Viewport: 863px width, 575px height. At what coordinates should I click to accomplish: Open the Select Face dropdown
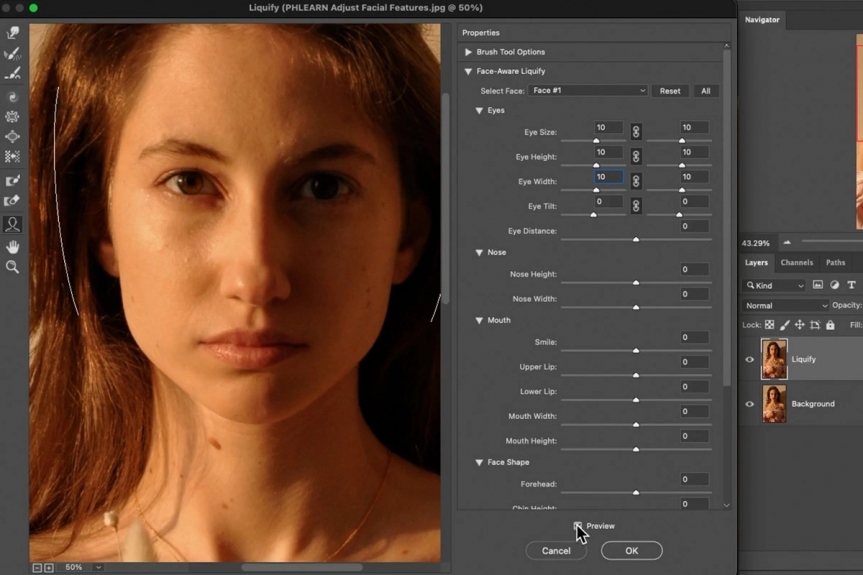point(588,91)
